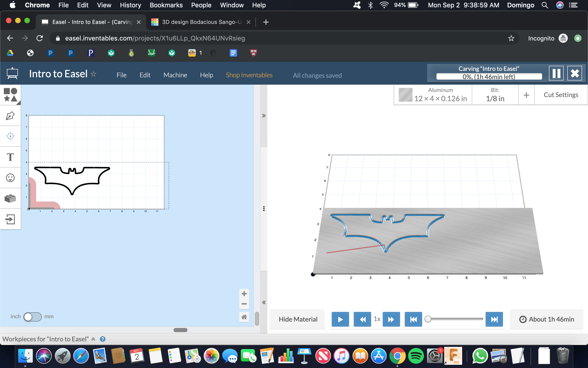Screen dimensions: 588x368
Task: Open the Shapes tool in left toolbar
Action: tap(10, 95)
